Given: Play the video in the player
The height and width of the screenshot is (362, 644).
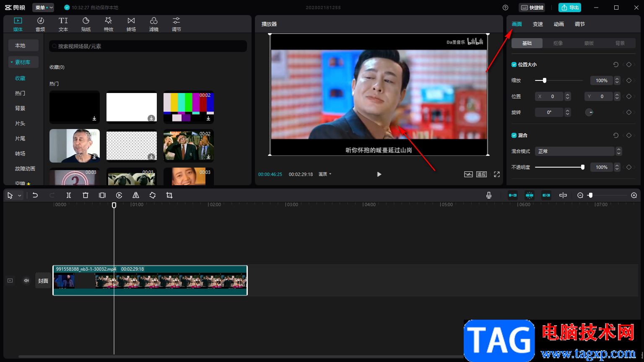Looking at the screenshot, I should [x=379, y=174].
